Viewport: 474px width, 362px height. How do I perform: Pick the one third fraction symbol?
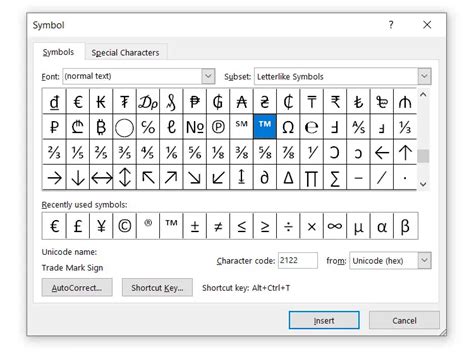(x=405, y=127)
